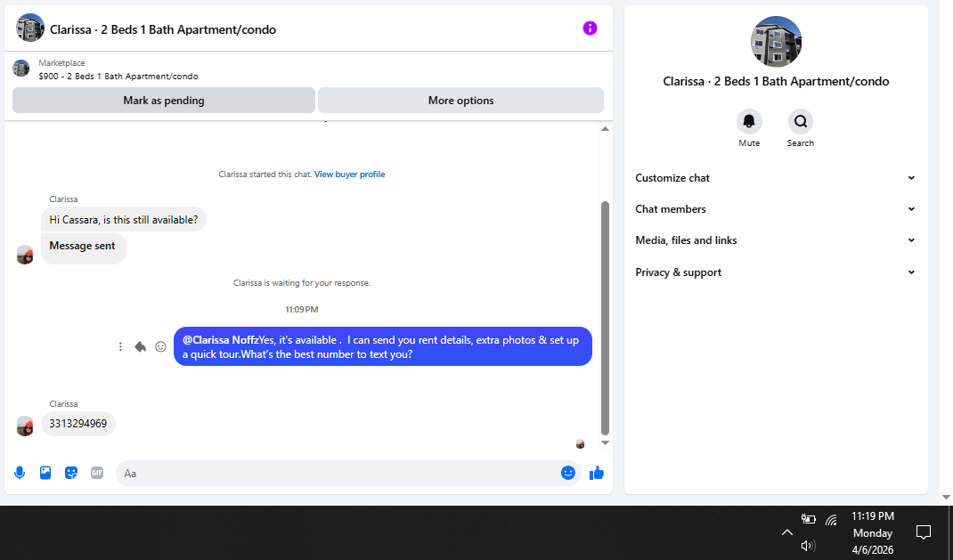Image resolution: width=953 pixels, height=560 pixels.
Task: Click the chat scrollbar down arrow
Action: [605, 442]
